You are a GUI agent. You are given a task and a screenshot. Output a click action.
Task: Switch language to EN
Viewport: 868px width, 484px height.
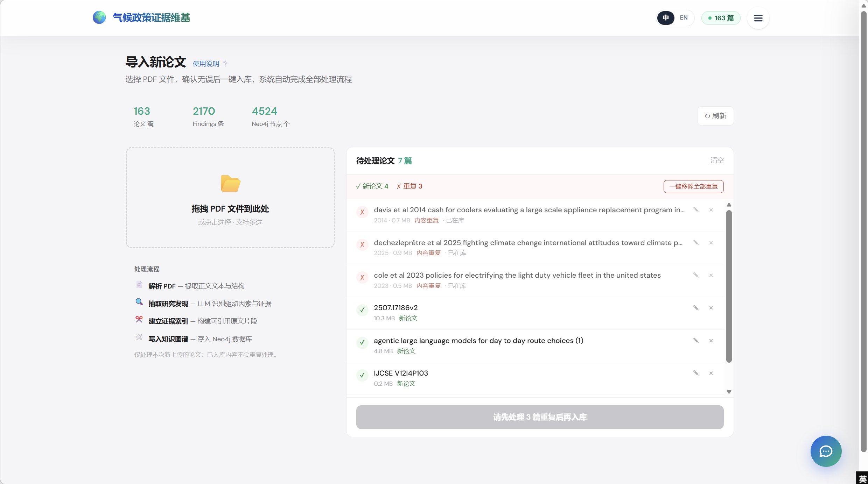(684, 18)
